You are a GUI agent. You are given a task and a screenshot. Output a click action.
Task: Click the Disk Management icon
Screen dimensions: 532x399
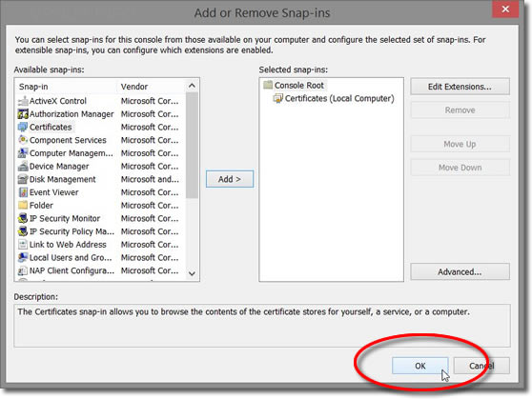23,179
